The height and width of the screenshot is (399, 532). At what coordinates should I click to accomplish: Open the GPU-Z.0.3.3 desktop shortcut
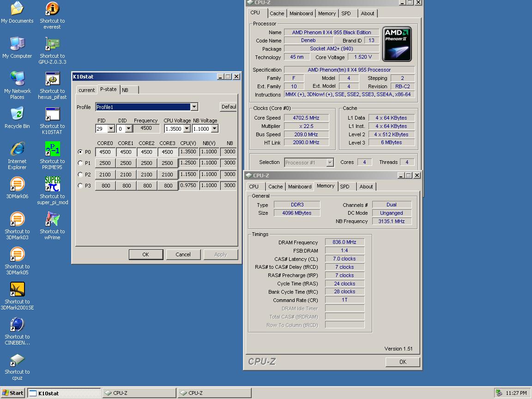pos(52,44)
